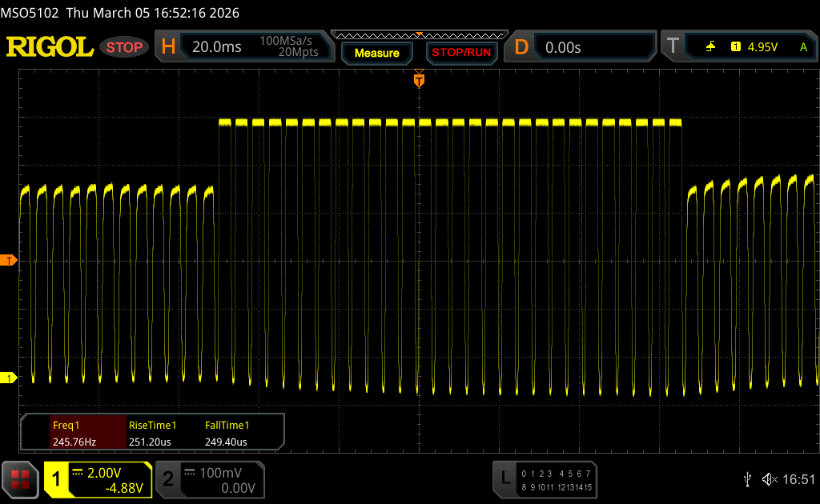Click the 0.00s horizontal delay field
Image resolution: width=820 pixels, height=504 pixels.
[563, 47]
